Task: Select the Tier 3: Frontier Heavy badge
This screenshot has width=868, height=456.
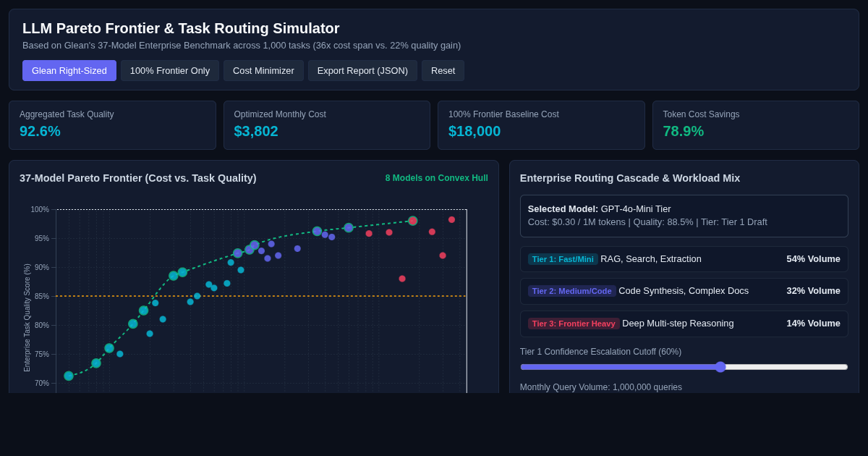Action: [574, 324]
